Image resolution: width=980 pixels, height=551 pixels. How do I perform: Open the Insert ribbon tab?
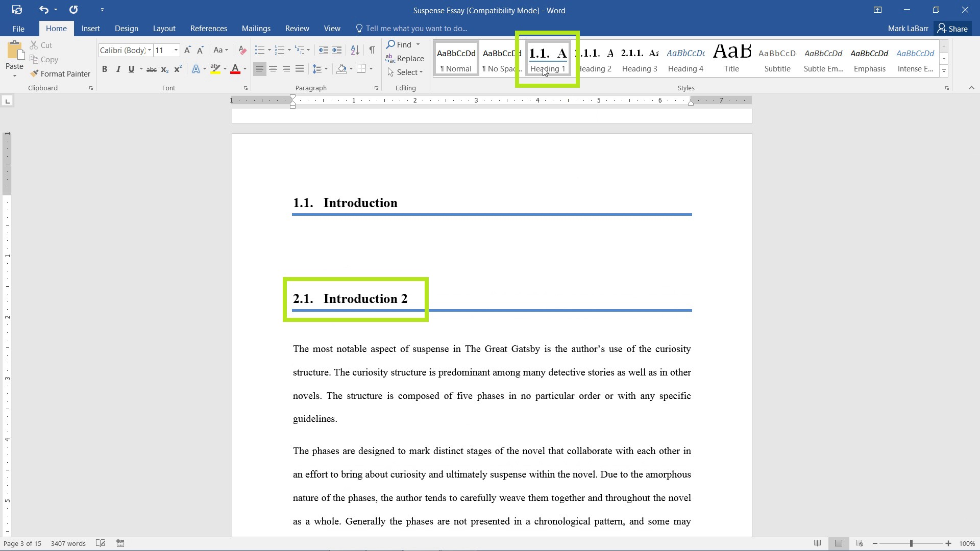(x=90, y=28)
